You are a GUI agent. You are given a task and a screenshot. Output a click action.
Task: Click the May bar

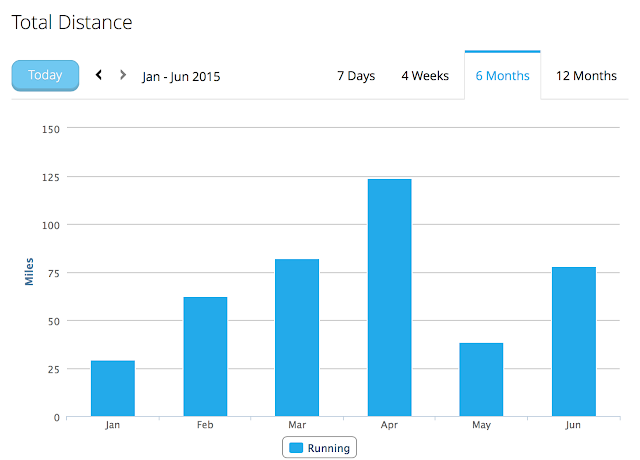(481, 380)
